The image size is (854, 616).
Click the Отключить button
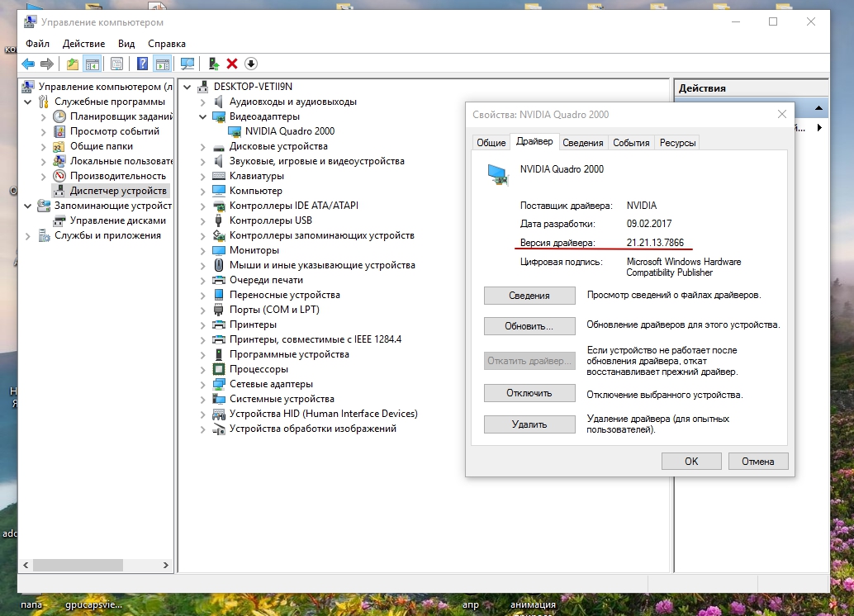coord(529,393)
